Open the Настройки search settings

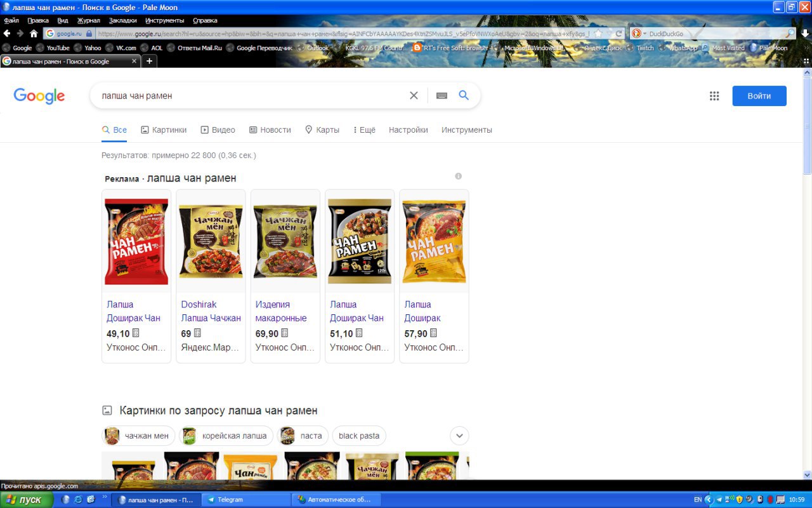(409, 130)
